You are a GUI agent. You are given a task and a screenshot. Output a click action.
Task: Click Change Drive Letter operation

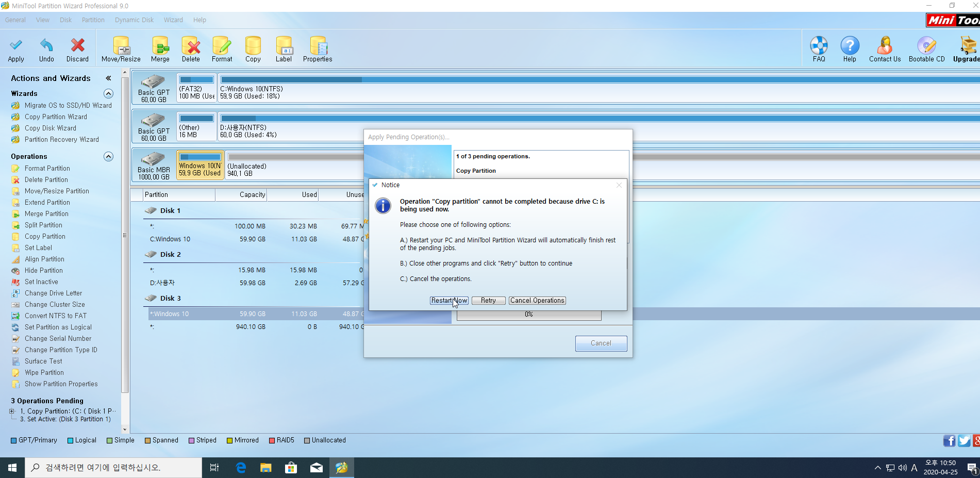(x=53, y=293)
